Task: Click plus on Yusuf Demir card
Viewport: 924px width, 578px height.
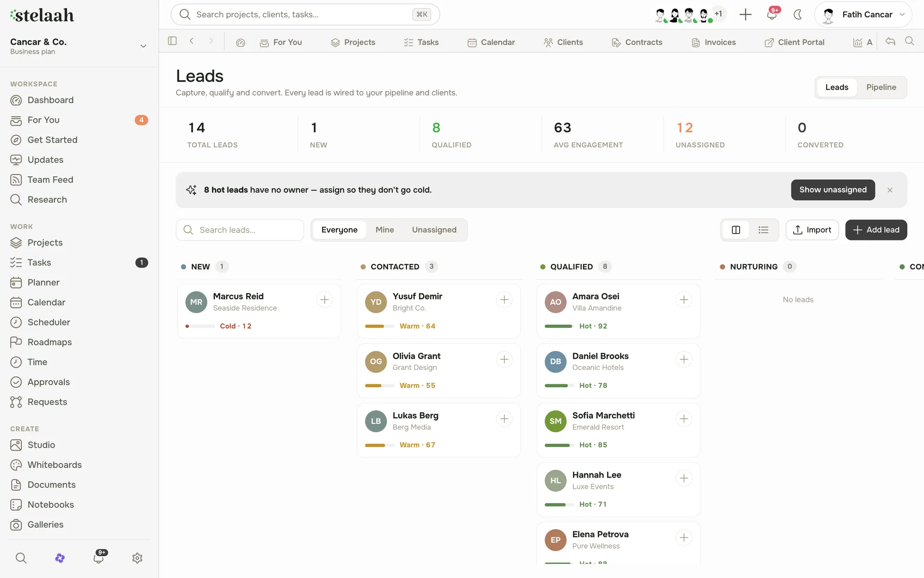Action: 505,300
